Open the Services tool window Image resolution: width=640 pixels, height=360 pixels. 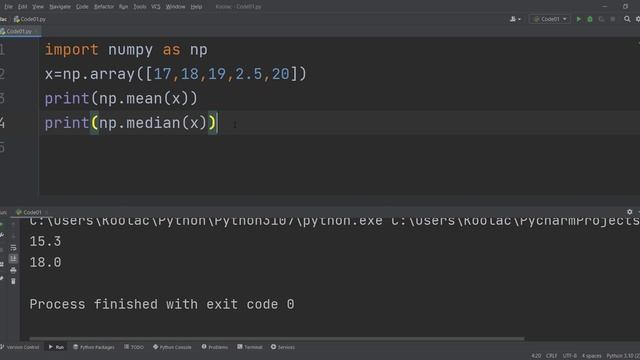pyautogui.click(x=282, y=347)
